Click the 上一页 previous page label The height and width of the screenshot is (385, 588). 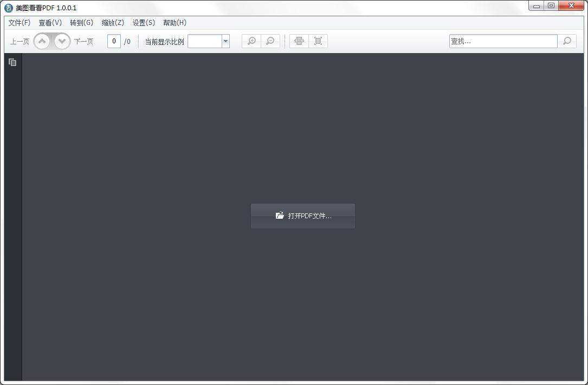click(19, 41)
